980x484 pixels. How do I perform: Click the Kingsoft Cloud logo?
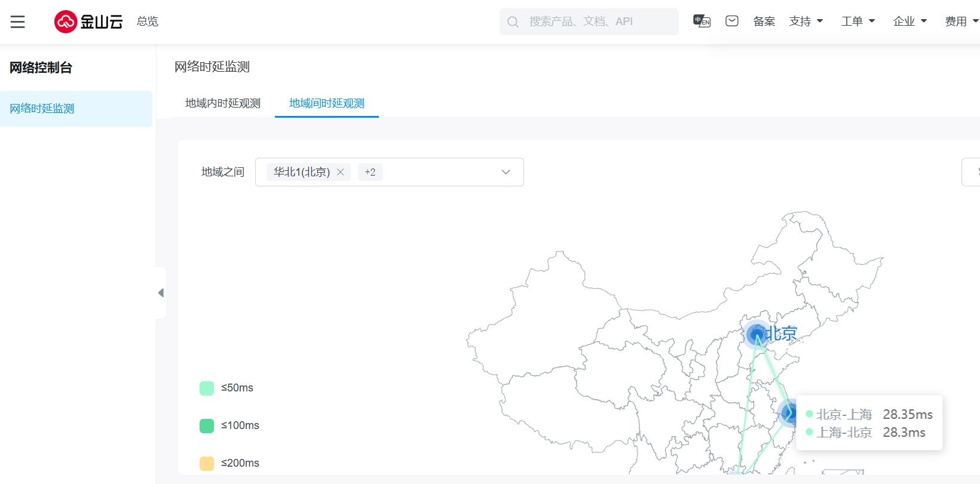(x=88, y=22)
